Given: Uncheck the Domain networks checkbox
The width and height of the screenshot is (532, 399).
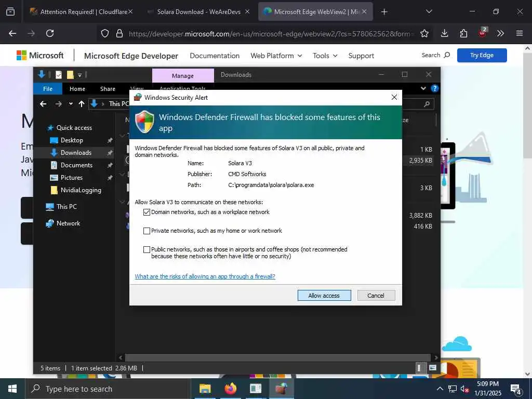Looking at the screenshot, I should (x=147, y=212).
